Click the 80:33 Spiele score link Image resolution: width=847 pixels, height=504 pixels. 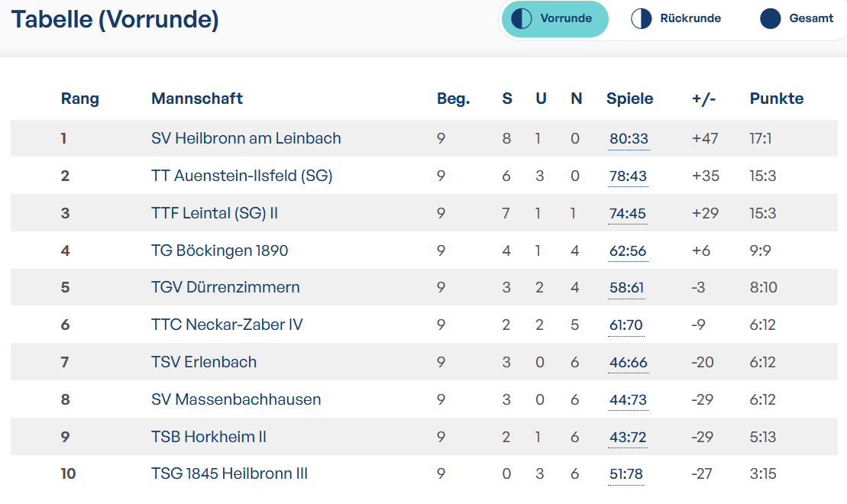click(629, 139)
